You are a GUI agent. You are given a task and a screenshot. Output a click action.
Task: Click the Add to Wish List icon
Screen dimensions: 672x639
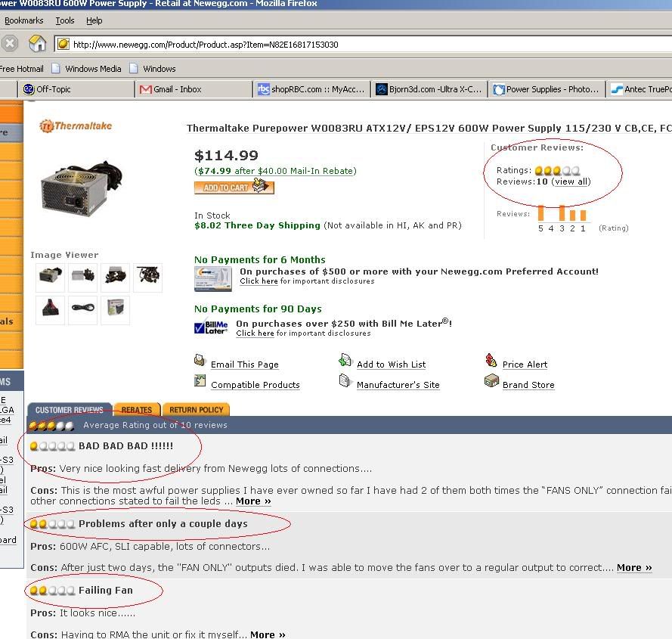(x=345, y=360)
